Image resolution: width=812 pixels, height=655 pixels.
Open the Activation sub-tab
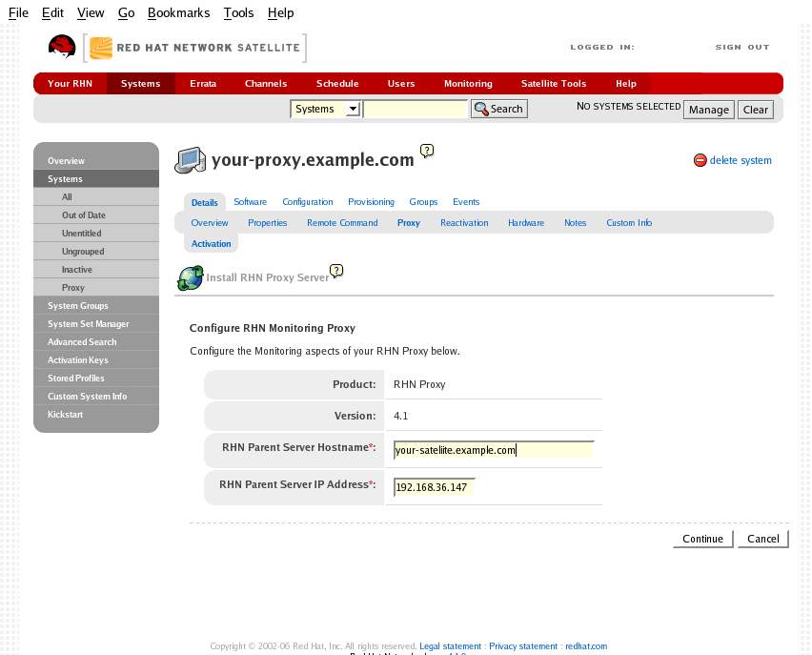[x=212, y=243]
